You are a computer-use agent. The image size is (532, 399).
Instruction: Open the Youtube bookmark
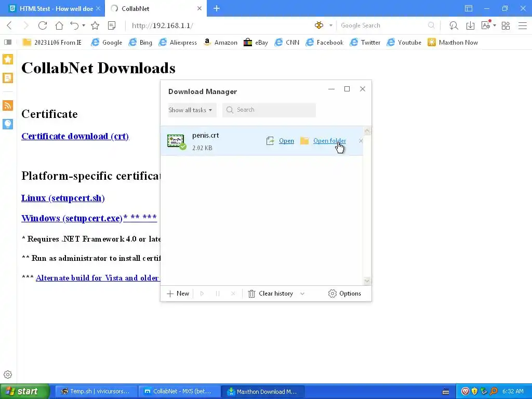[x=404, y=42]
